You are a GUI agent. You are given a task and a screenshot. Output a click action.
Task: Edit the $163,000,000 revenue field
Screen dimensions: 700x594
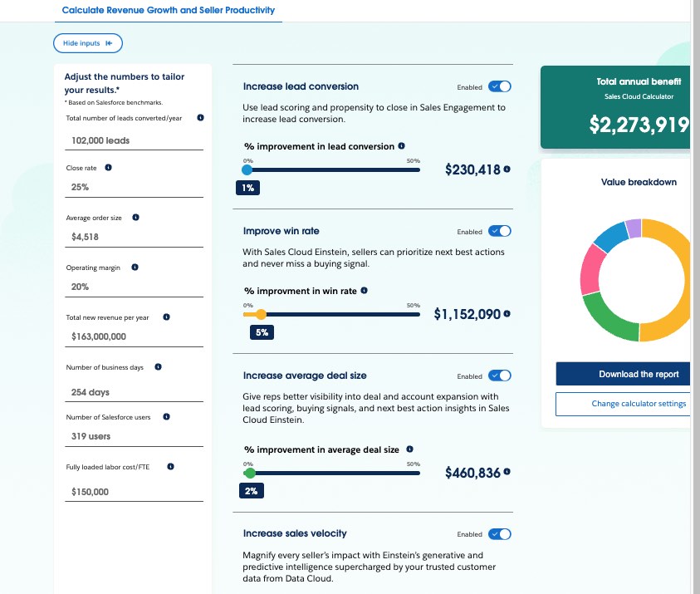tap(134, 336)
